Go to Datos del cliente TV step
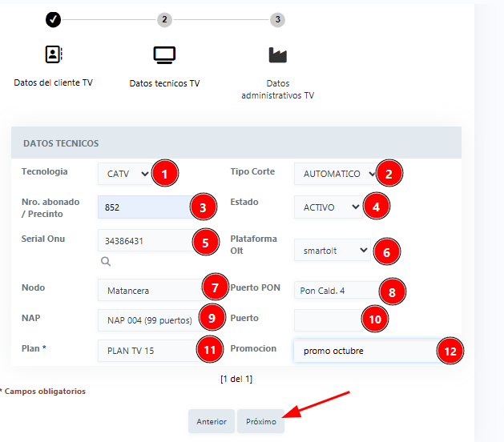The image size is (504, 442). pos(53,82)
